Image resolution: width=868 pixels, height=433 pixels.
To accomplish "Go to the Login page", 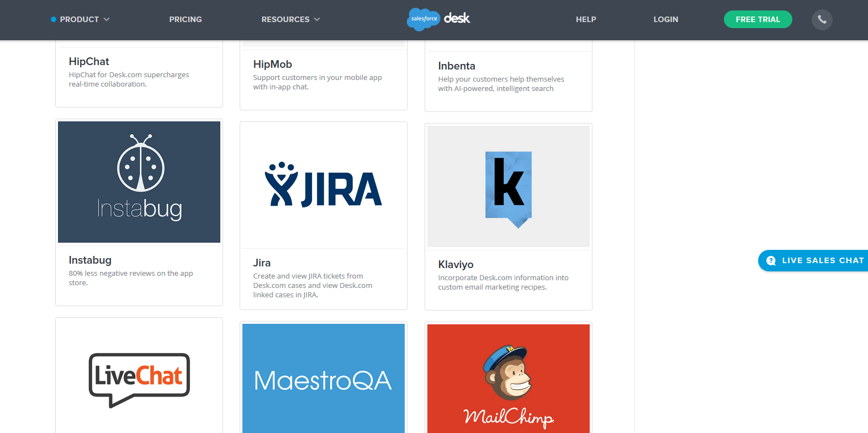I will coord(666,19).
